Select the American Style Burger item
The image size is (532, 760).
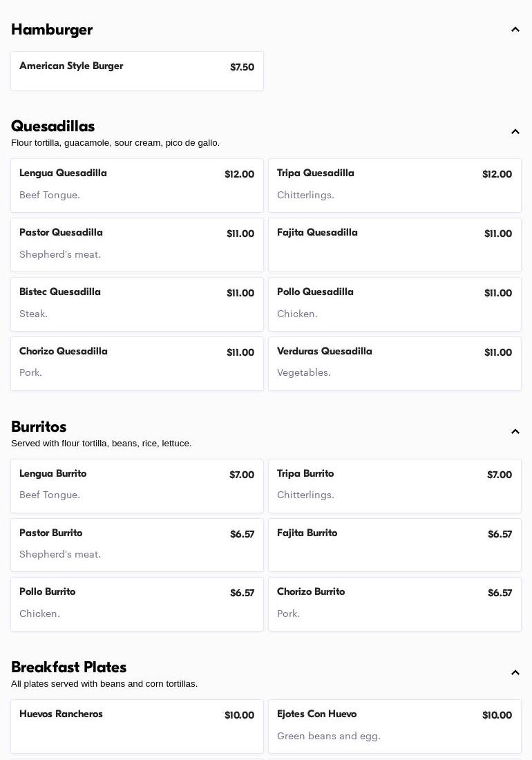click(137, 71)
